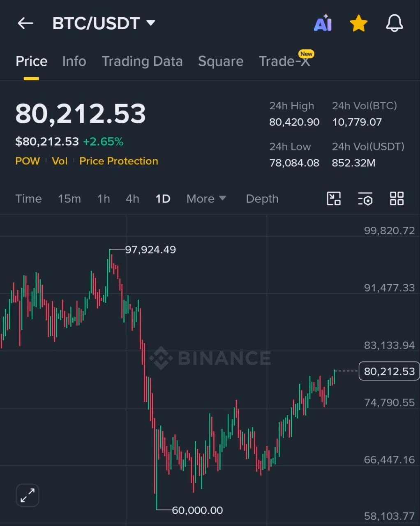Tap the 24h Vol(BTC) value 10,779.07

[x=357, y=122]
